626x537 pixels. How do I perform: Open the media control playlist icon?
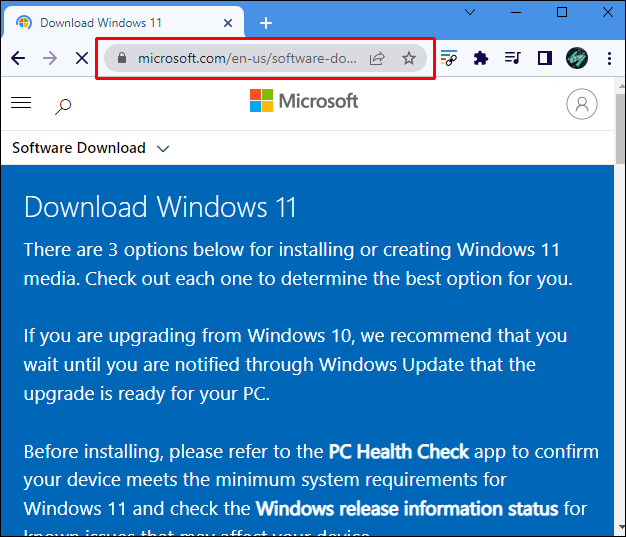coord(513,58)
